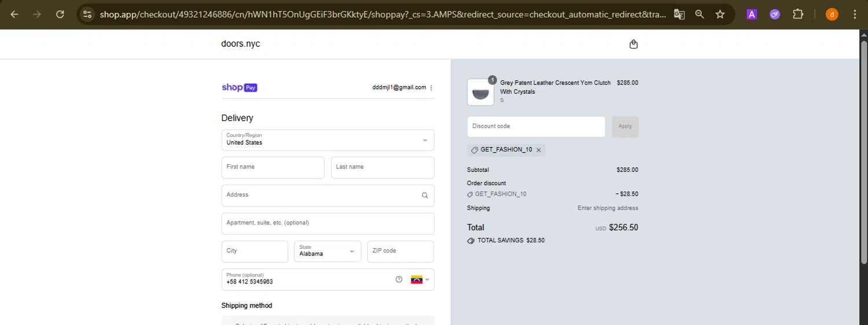Image resolution: width=868 pixels, height=325 pixels.
Task: Go back to the previous page
Action: point(14,14)
